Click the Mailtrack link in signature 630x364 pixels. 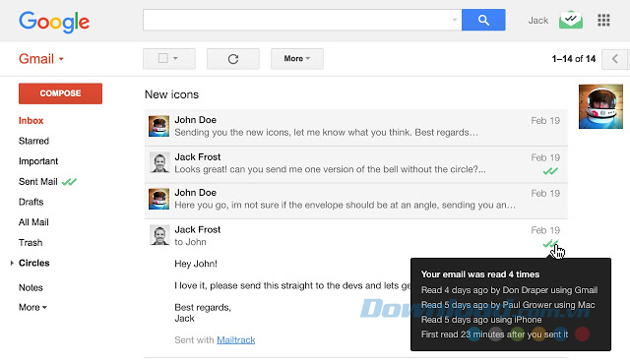click(236, 340)
